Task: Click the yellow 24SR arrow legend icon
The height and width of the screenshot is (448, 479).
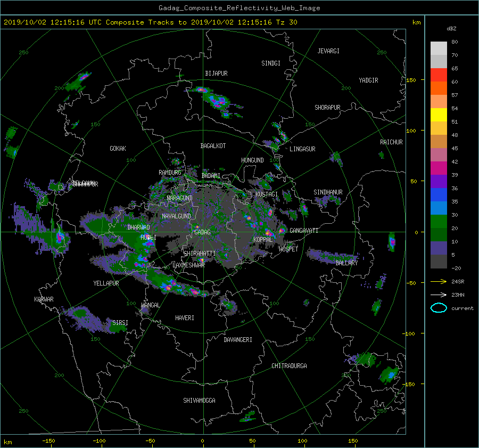Action: click(439, 282)
